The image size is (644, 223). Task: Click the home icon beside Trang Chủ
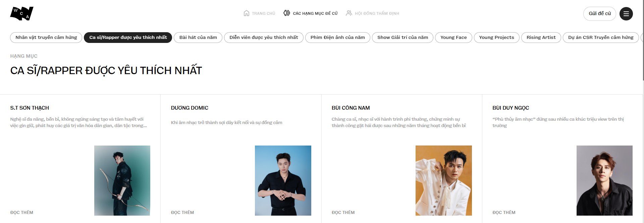(x=246, y=13)
